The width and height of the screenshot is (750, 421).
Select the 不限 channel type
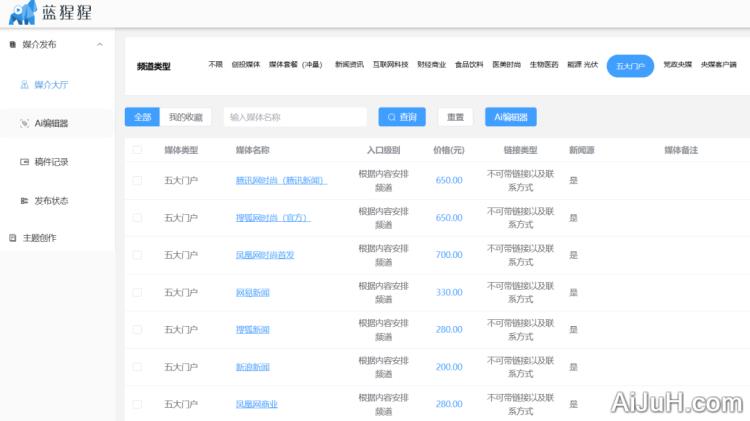pos(216,65)
